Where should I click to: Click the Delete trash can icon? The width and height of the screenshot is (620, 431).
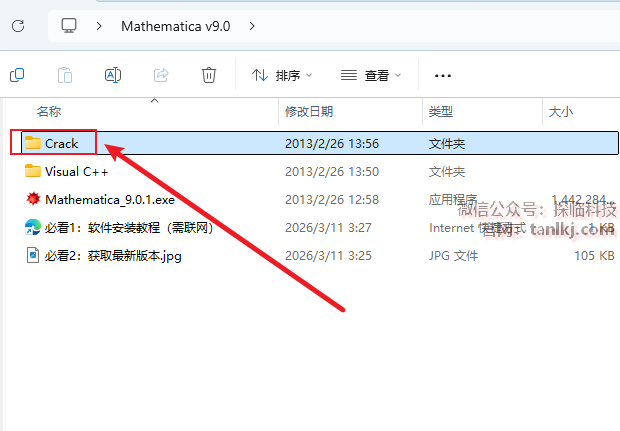coord(209,75)
